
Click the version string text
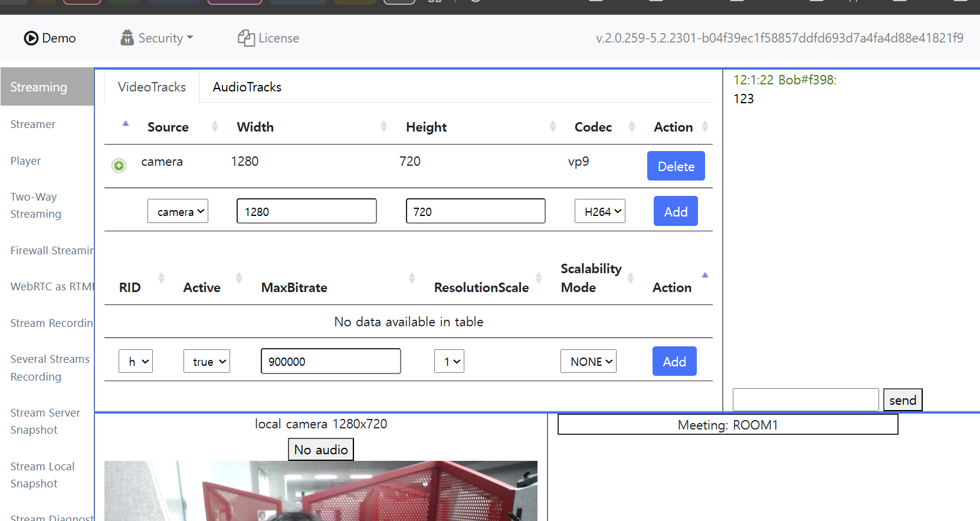(779, 38)
